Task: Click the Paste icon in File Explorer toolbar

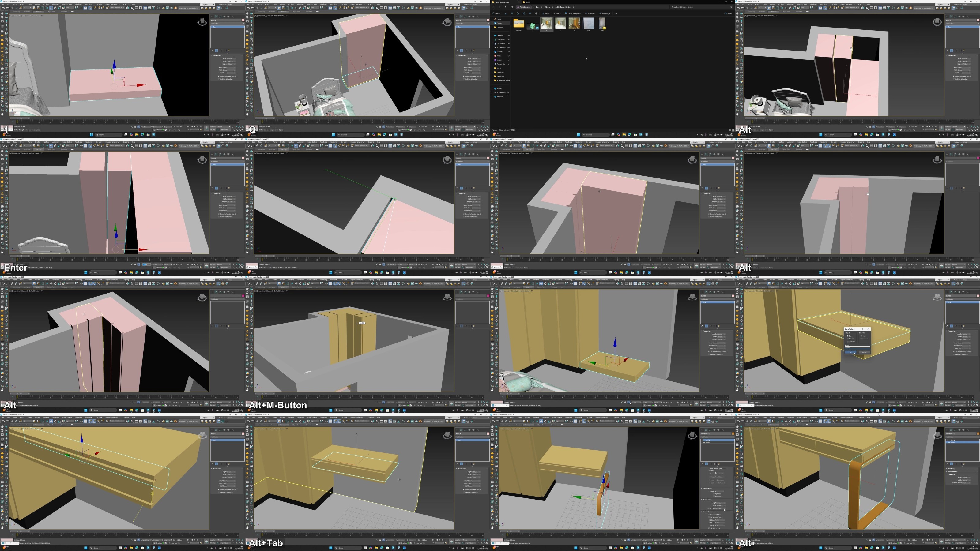Action: 518,13
